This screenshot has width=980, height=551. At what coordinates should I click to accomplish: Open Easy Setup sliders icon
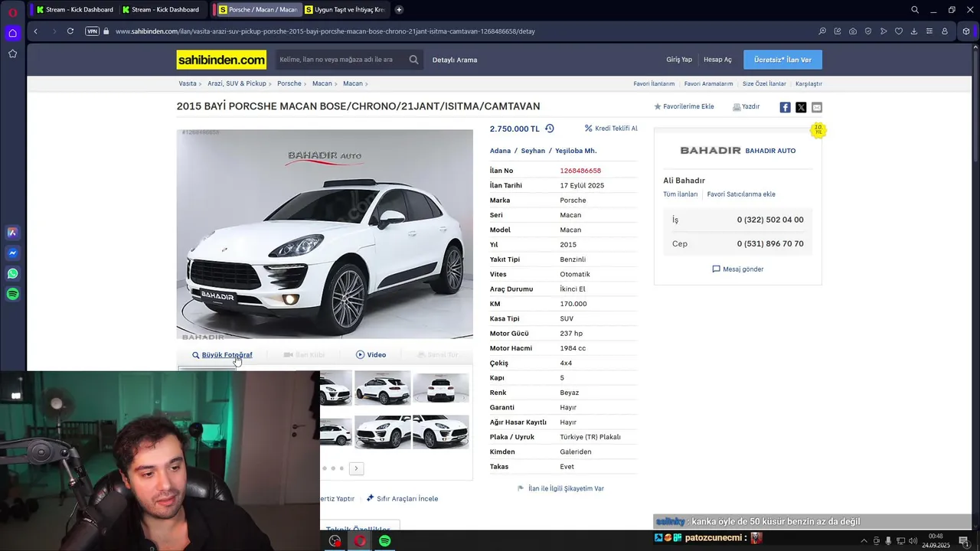[x=929, y=31]
